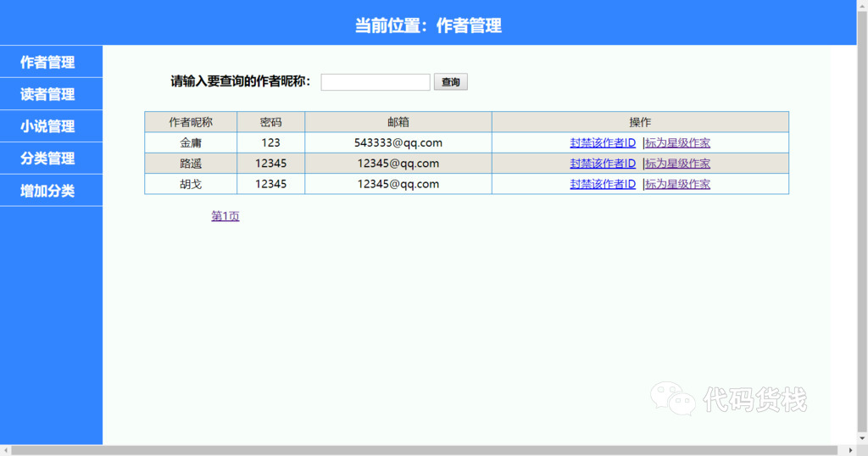Screen dimensions: 868x456
Task: Select 路遥's email 12345@qq.com
Action: [398, 164]
